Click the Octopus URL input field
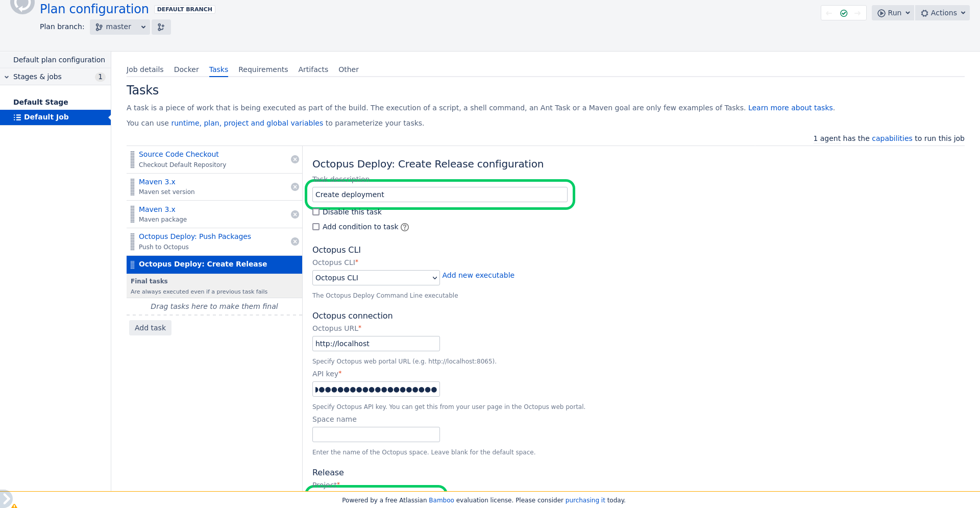Viewport: 980px width, 508px height. [x=376, y=344]
